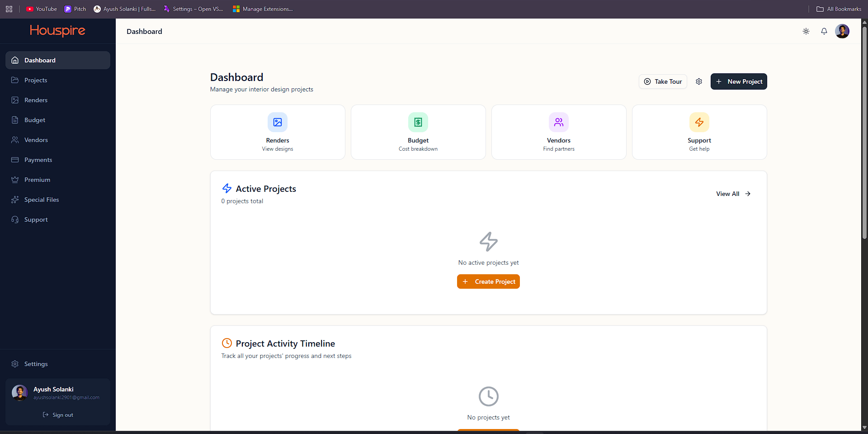868x434 pixels.
Task: Open Projects in the sidebar
Action: click(x=58, y=80)
